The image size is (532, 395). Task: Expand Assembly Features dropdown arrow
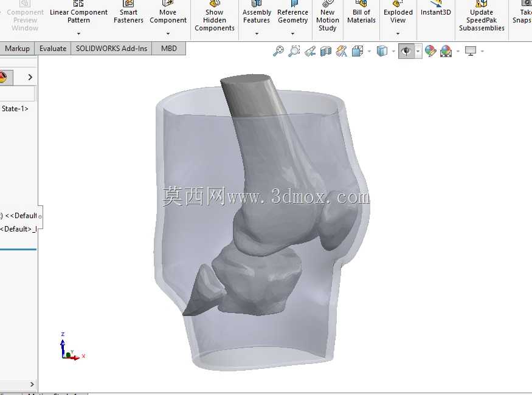[257, 33]
